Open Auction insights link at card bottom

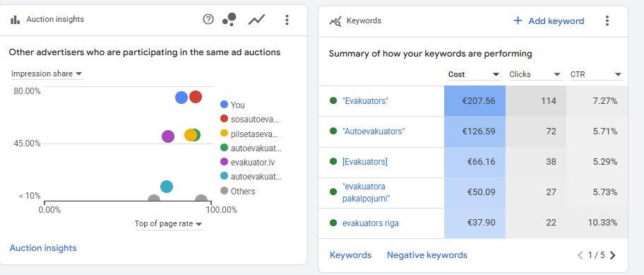[x=43, y=248]
